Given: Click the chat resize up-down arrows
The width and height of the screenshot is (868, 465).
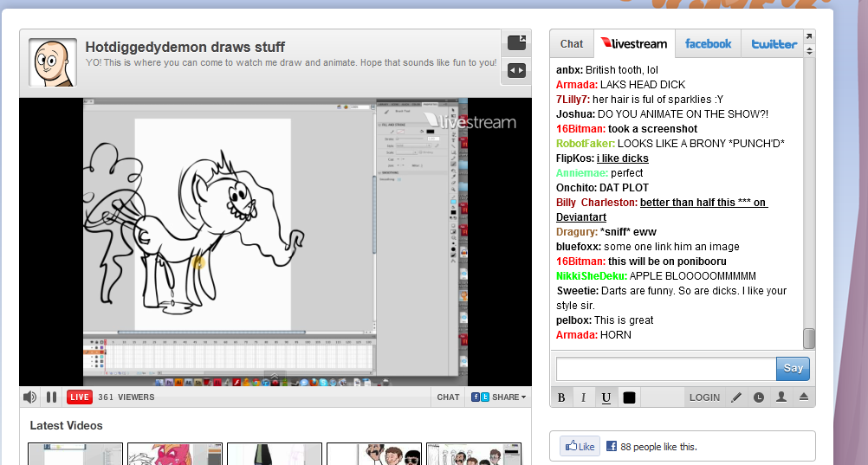Looking at the screenshot, I should point(809,51).
